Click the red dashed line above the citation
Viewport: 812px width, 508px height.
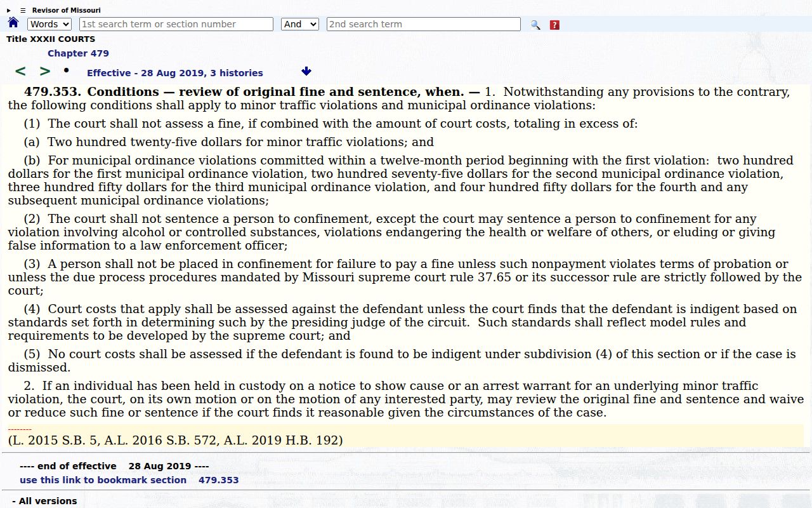[x=20, y=430]
